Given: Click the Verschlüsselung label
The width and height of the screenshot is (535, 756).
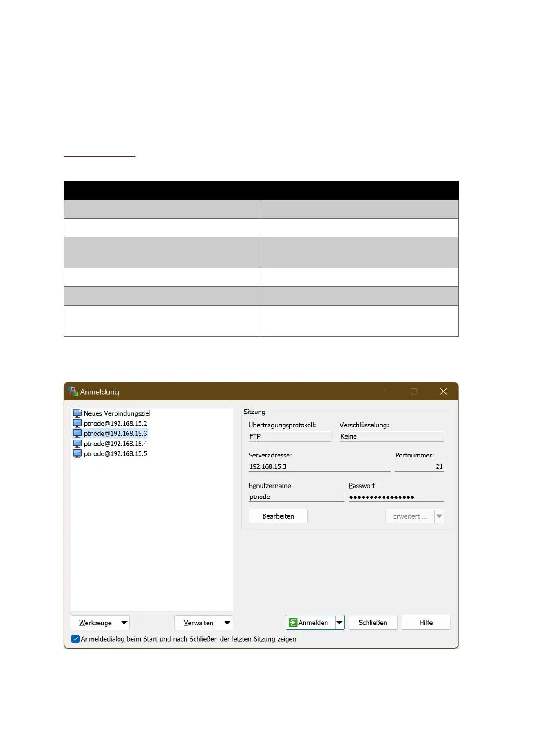Looking at the screenshot, I should click(364, 425).
